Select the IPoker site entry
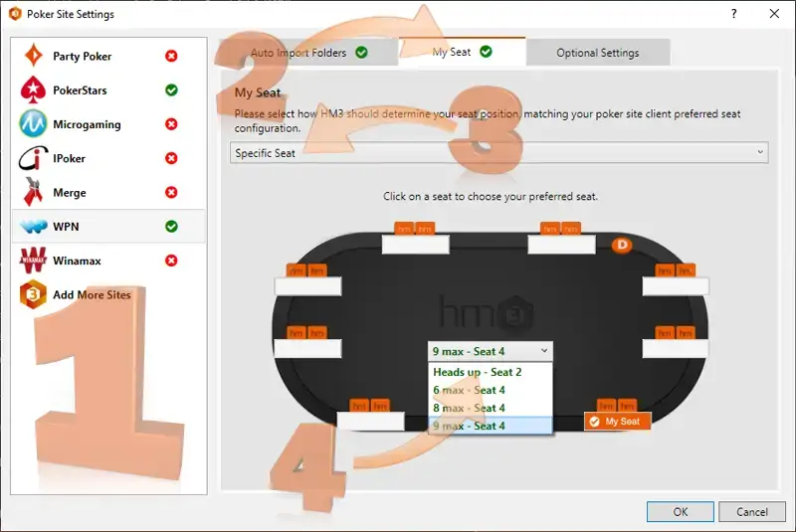Image resolution: width=796 pixels, height=532 pixels. click(x=108, y=158)
